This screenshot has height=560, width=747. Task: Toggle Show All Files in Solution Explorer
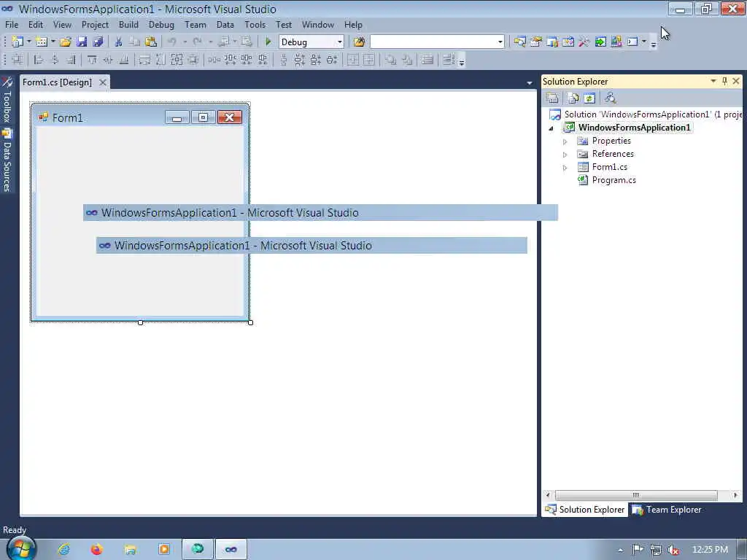pos(573,98)
